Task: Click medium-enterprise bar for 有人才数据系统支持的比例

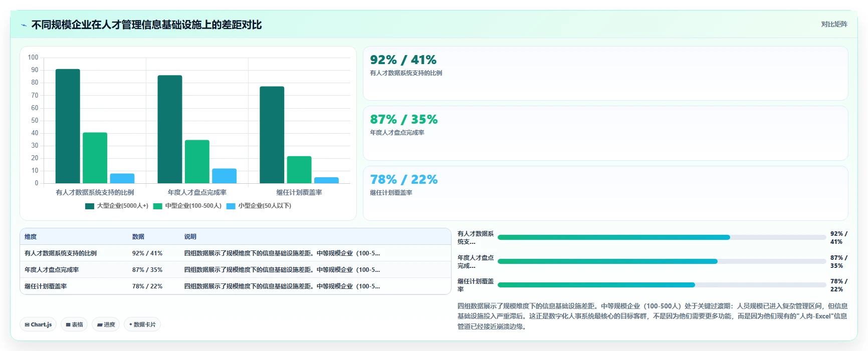Action: tap(95, 158)
